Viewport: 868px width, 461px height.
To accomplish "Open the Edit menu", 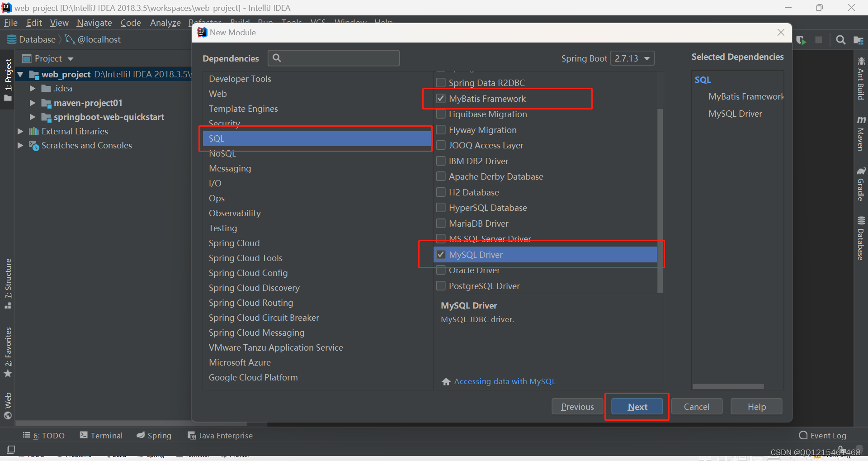I will tap(34, 23).
